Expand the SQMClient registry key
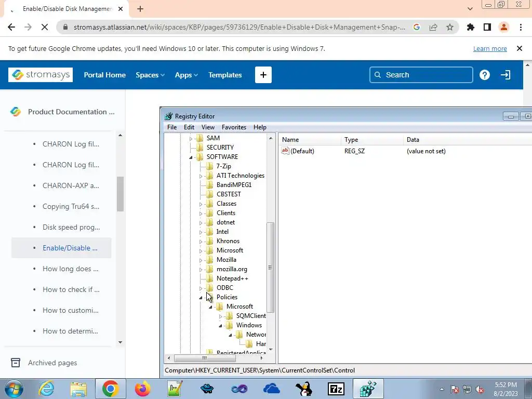 220,316
